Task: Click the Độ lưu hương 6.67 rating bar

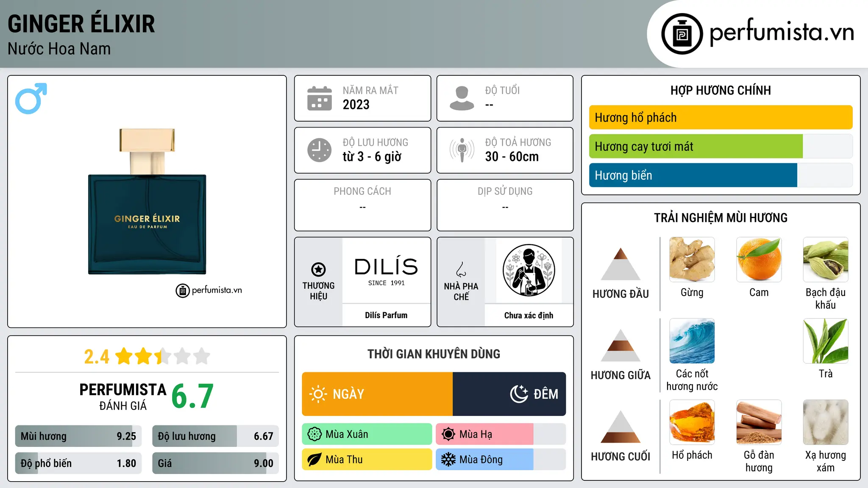Action: pyautogui.click(x=215, y=436)
